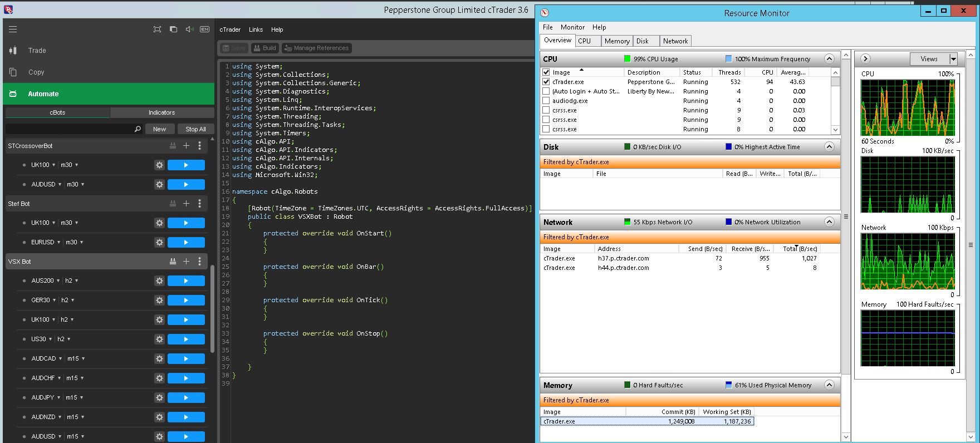Collapse the Disk section in Resource Monitor
The height and width of the screenshot is (443, 980).
(829, 147)
